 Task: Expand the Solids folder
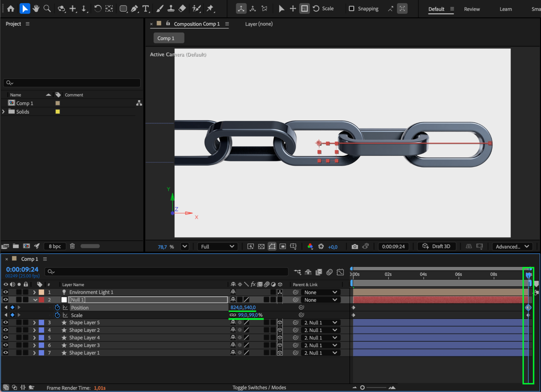4,112
